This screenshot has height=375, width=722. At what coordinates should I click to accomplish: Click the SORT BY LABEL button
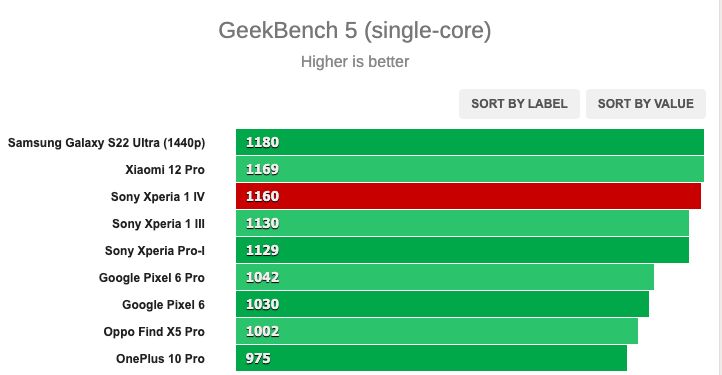click(x=519, y=104)
